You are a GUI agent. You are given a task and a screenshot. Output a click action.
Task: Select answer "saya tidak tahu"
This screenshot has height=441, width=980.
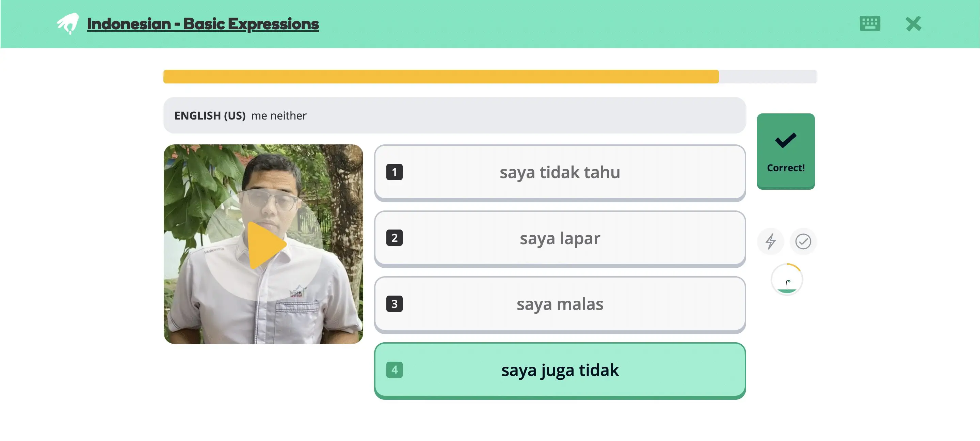click(x=560, y=172)
